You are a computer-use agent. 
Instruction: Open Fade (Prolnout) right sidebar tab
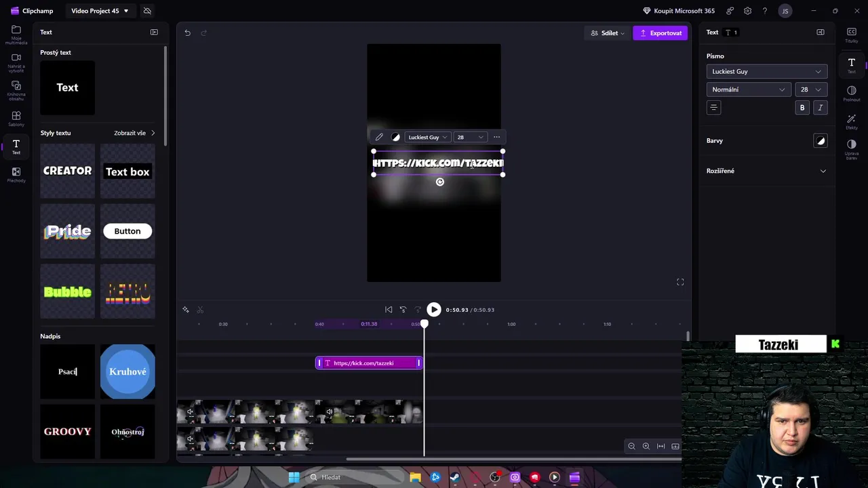click(x=852, y=93)
